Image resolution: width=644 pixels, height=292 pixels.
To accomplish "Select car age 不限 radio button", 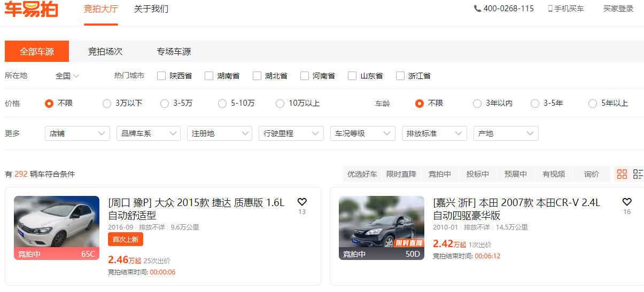I will click(x=420, y=104).
